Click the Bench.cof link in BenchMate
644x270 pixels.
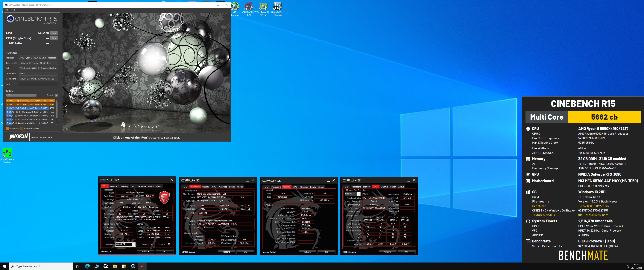click(539, 206)
